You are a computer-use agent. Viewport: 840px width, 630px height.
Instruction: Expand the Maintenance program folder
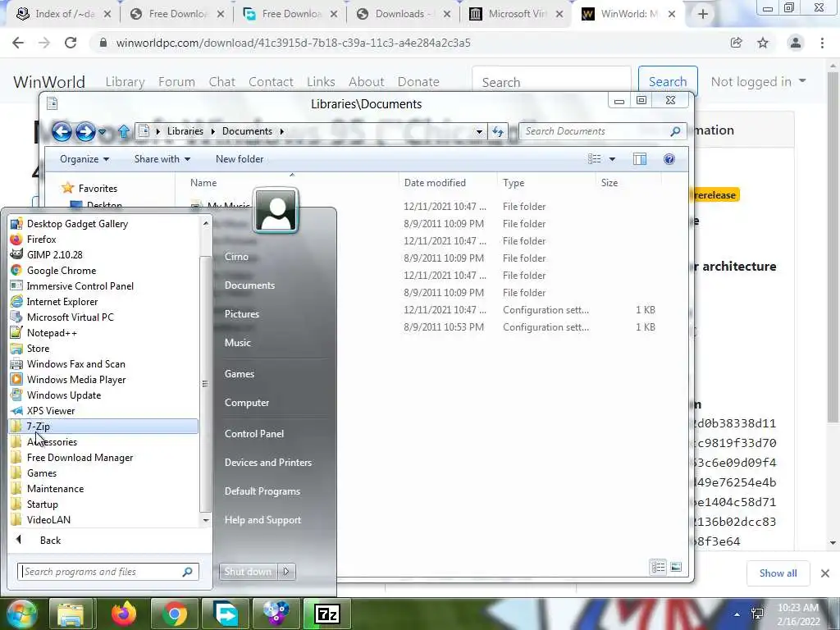click(x=55, y=489)
